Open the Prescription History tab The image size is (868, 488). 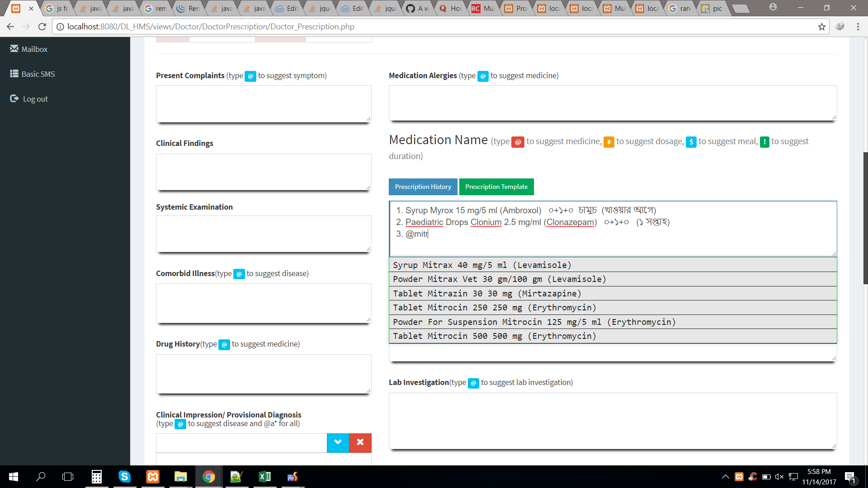coord(423,187)
